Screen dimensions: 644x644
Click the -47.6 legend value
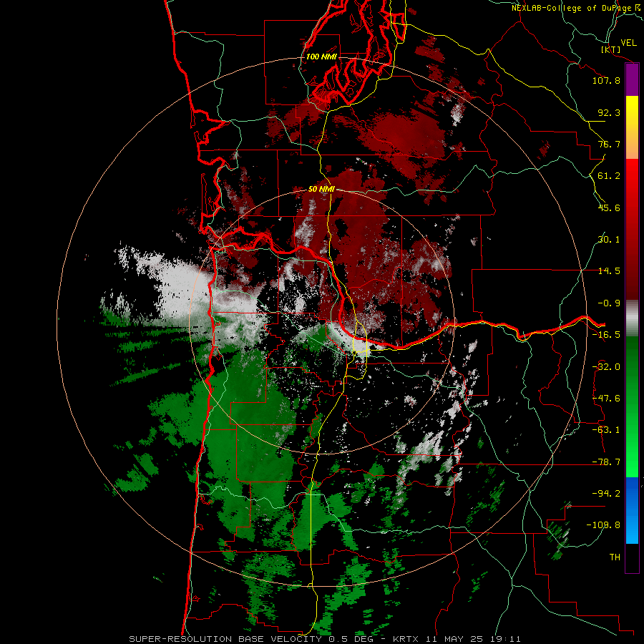click(x=606, y=399)
